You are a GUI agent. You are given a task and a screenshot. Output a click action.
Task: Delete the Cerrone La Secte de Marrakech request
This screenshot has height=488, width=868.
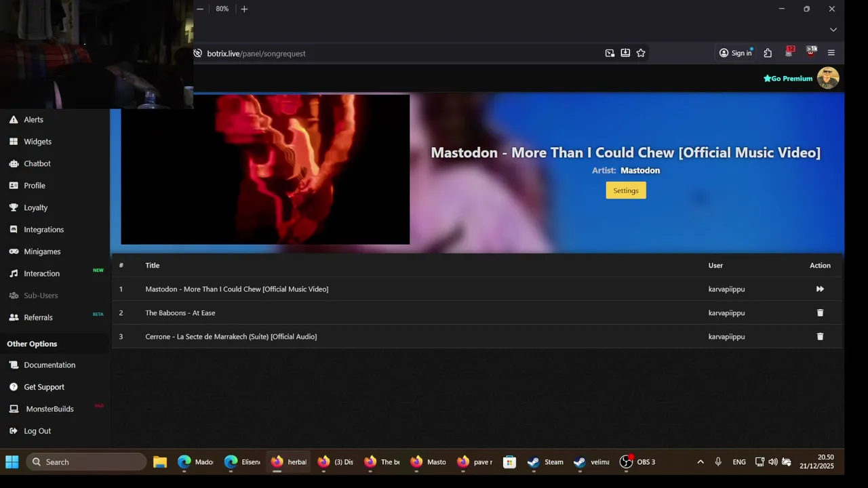[x=820, y=336]
